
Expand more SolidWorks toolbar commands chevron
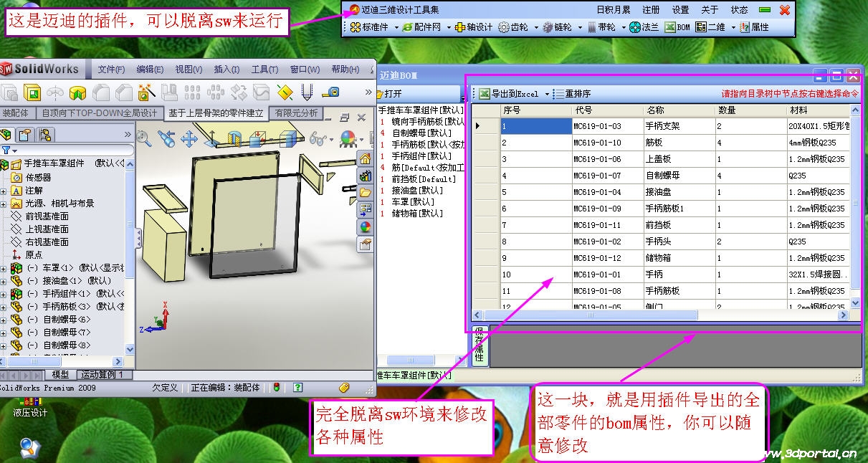pos(368,92)
